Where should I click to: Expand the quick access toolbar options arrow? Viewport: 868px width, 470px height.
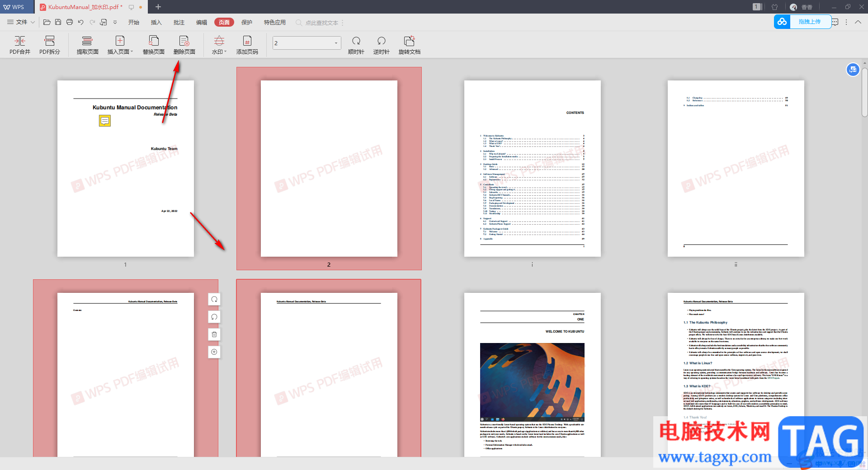115,22
